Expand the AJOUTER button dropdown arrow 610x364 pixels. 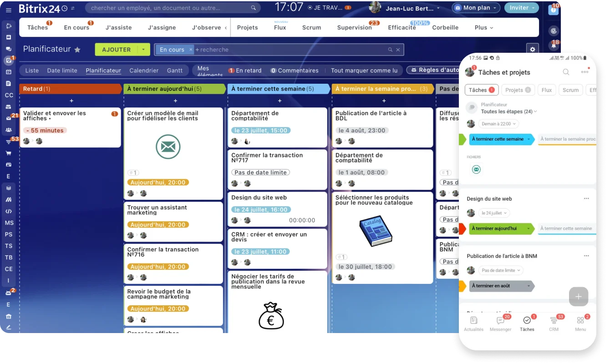(143, 50)
